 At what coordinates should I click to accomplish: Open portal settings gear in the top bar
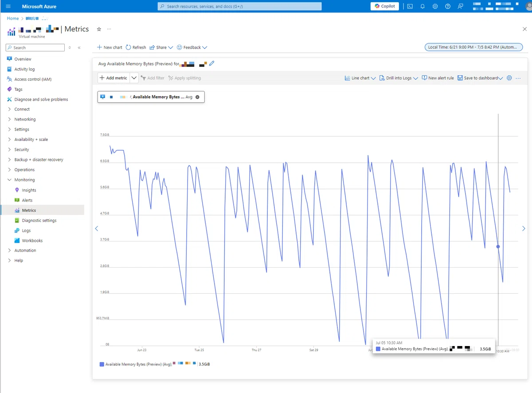coord(435,6)
